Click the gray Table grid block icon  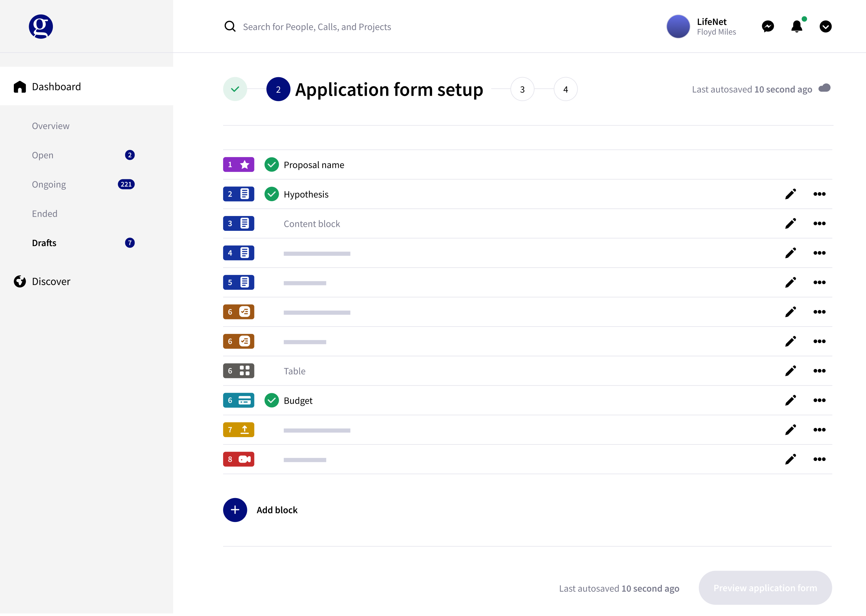239,371
